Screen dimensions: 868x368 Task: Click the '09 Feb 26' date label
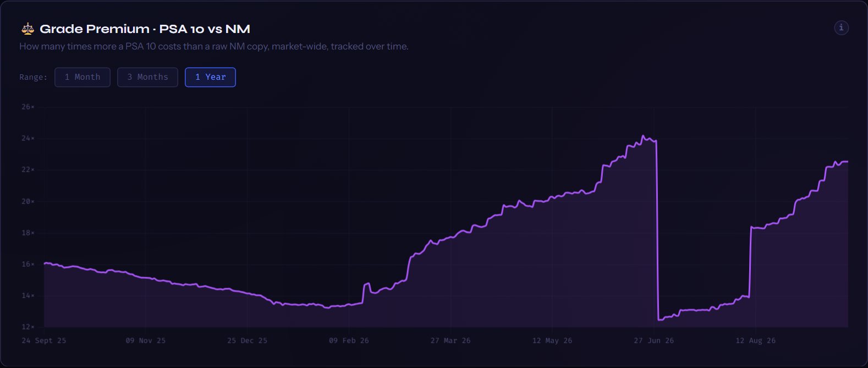point(349,340)
